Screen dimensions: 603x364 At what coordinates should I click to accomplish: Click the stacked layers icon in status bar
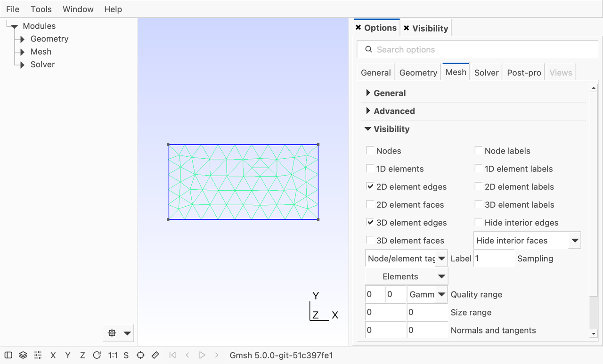[23, 355]
